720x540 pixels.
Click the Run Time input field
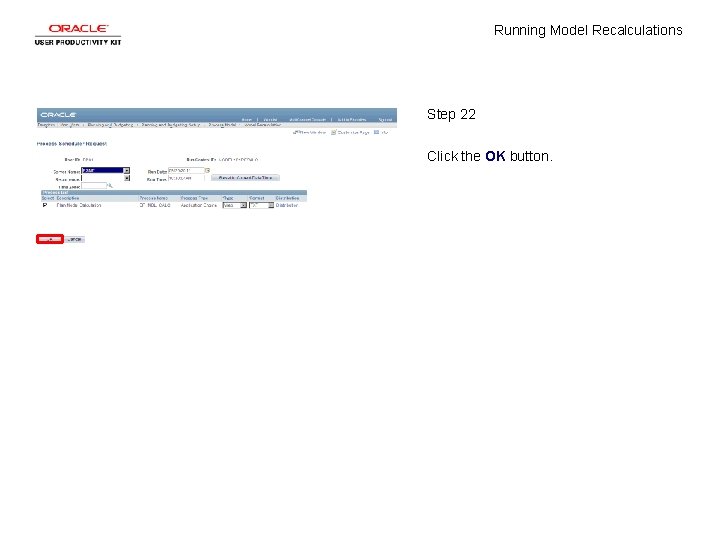(186, 178)
